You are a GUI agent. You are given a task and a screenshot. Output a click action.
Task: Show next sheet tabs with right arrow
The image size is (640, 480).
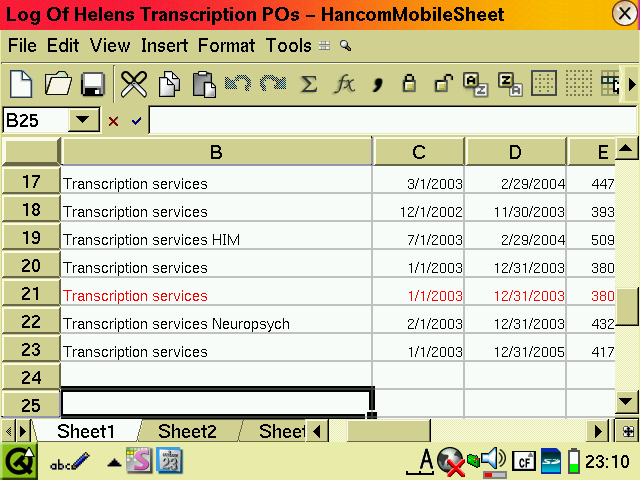tap(23, 431)
